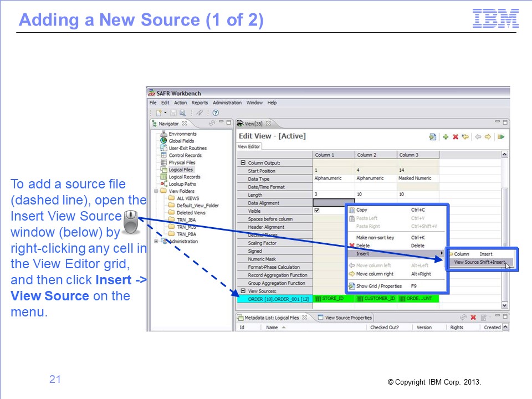
Task: Close the Navigator tab
Action: click(x=185, y=123)
